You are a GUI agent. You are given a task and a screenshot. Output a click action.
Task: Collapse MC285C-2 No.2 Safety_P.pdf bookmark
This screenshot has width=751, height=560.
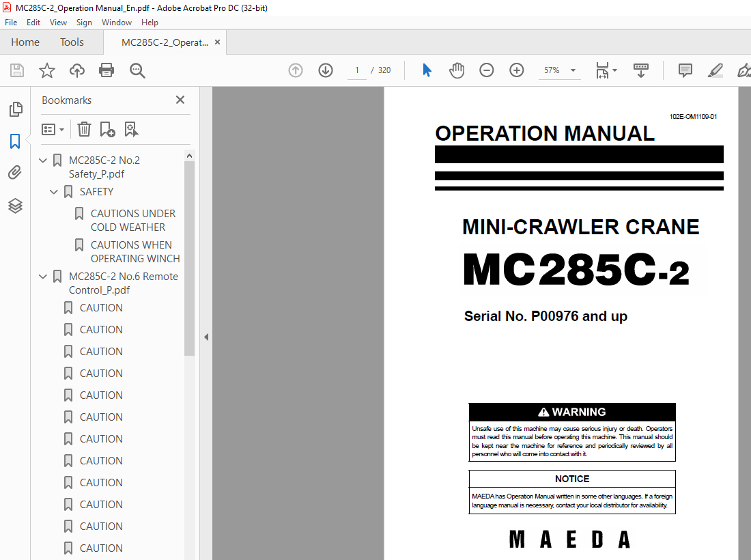coord(43,160)
